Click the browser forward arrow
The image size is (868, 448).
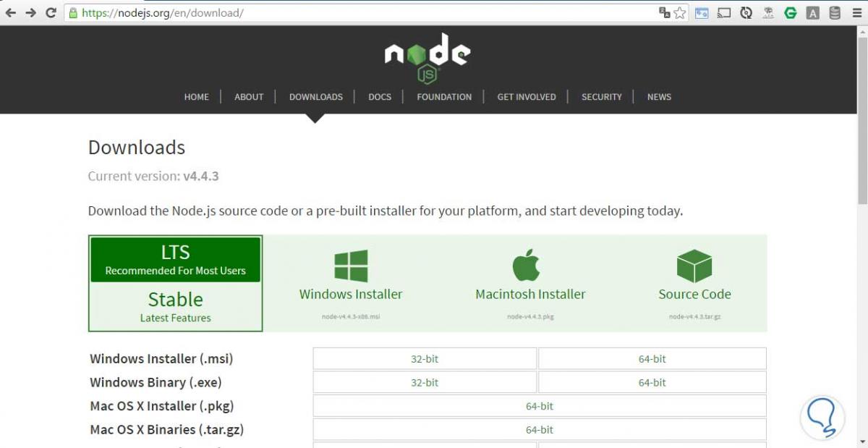click(30, 12)
